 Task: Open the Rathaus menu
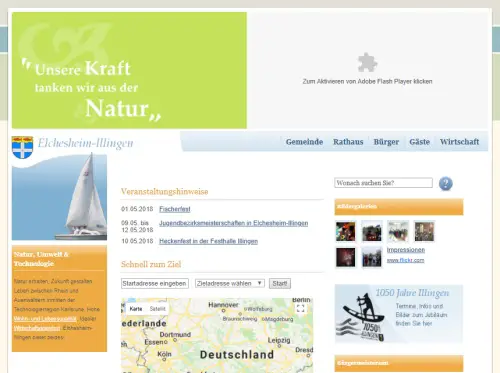[348, 142]
